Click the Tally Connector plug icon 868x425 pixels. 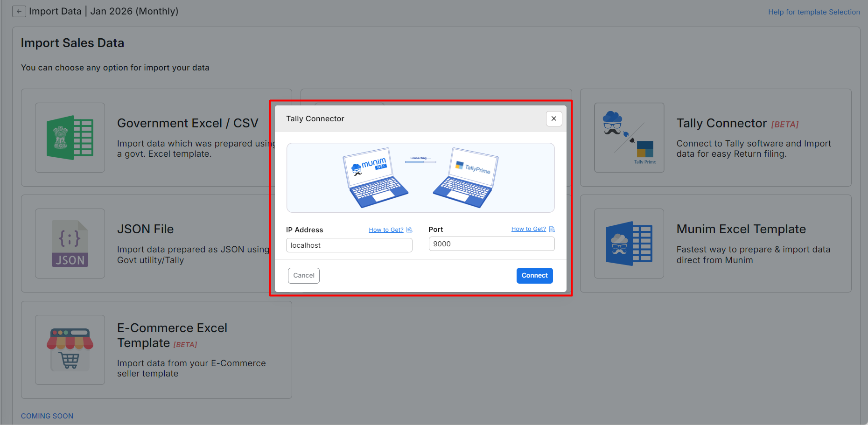point(629,138)
